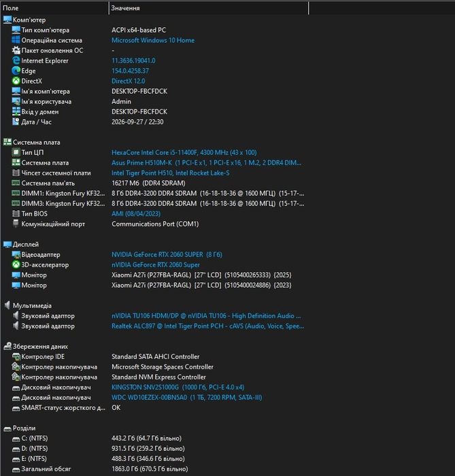Open the Edge version 154.0.4258.37 link

pos(130,71)
